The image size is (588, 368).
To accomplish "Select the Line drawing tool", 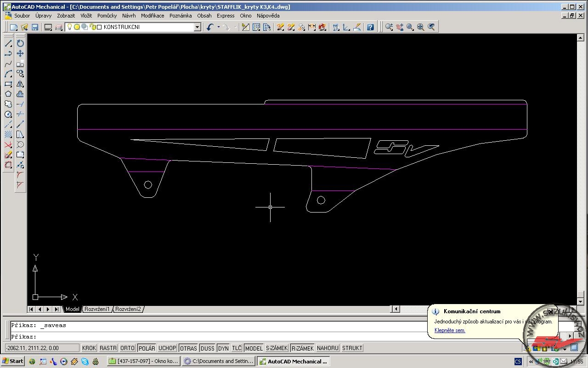I will [x=8, y=43].
